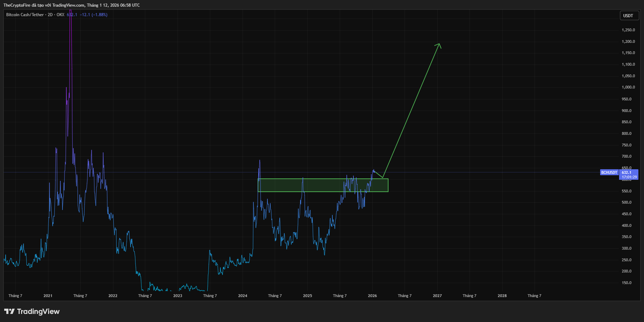
Task: Click the Bitcoin Cash/Tether symbol name
Action: point(25,15)
